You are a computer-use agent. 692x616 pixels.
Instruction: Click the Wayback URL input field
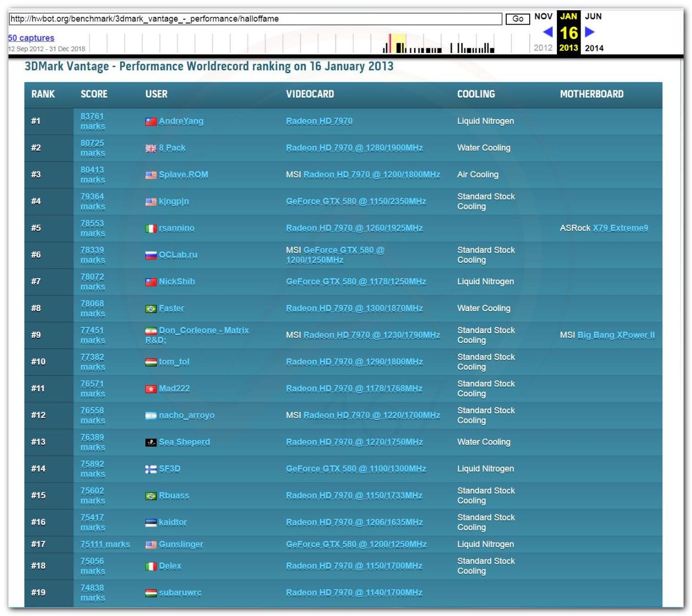click(255, 19)
